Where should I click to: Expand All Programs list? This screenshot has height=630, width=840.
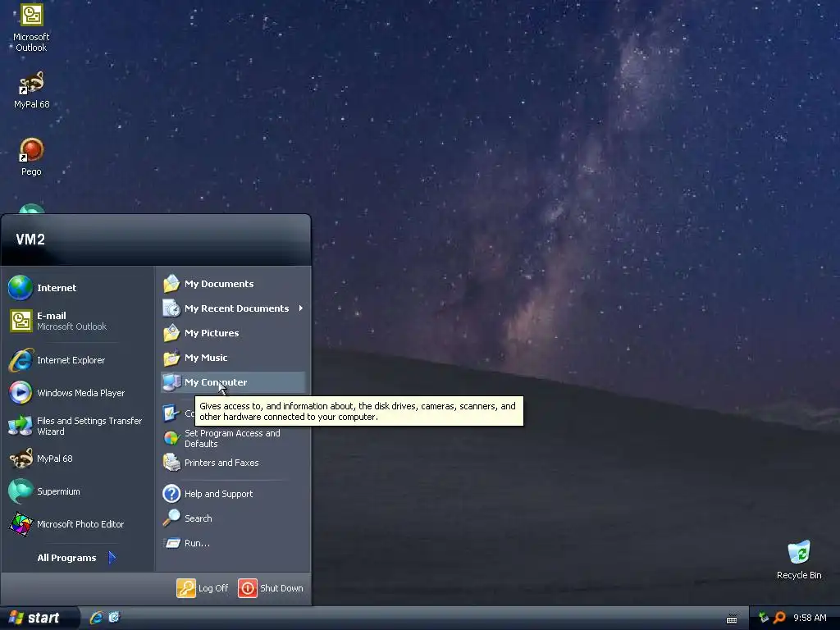pyautogui.click(x=77, y=558)
